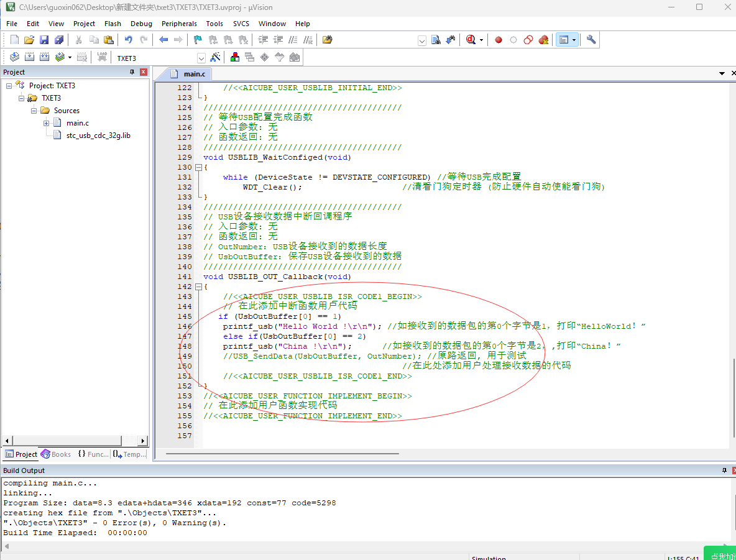Collapse the TXET3 target folder node
The height and width of the screenshot is (560, 736).
(21, 98)
